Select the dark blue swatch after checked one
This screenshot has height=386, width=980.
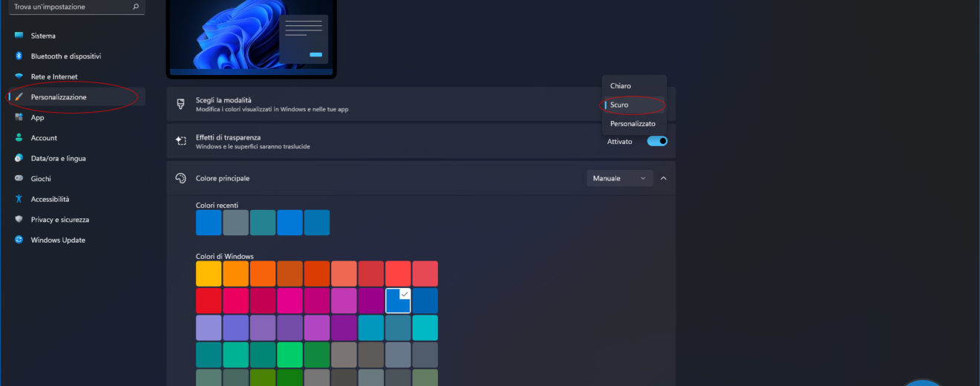pos(425,301)
